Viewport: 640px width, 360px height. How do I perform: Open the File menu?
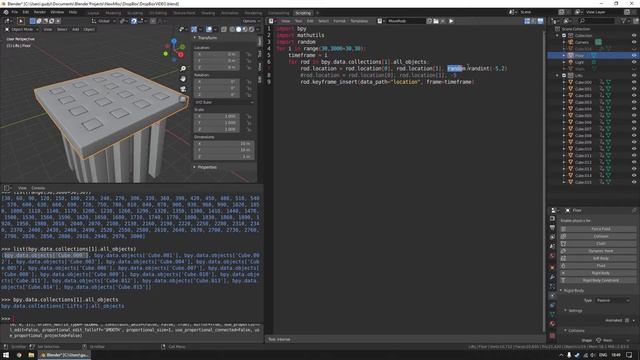coord(15,12)
